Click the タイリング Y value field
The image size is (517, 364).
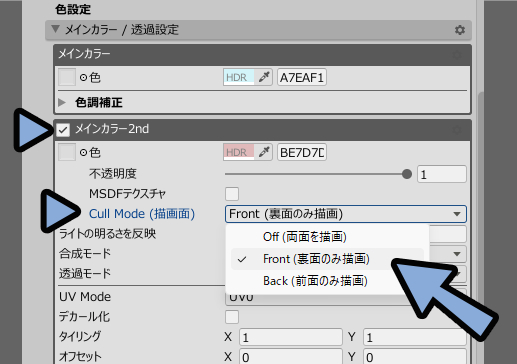pos(415,337)
